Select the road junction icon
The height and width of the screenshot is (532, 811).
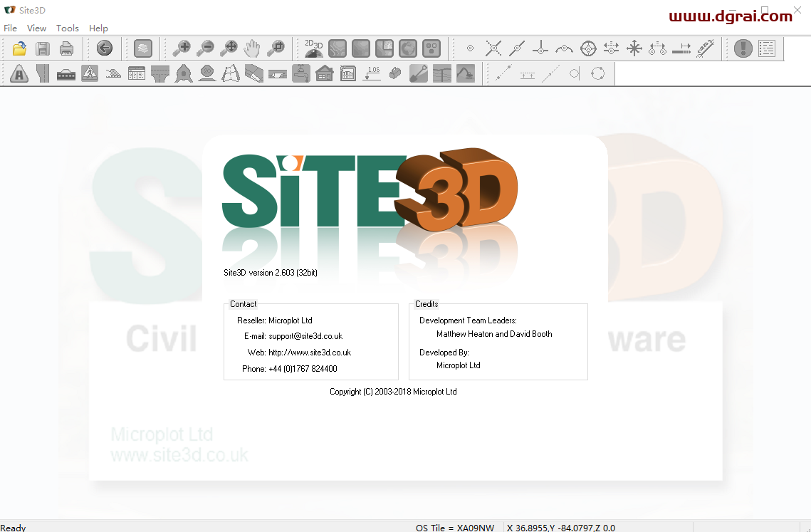160,73
